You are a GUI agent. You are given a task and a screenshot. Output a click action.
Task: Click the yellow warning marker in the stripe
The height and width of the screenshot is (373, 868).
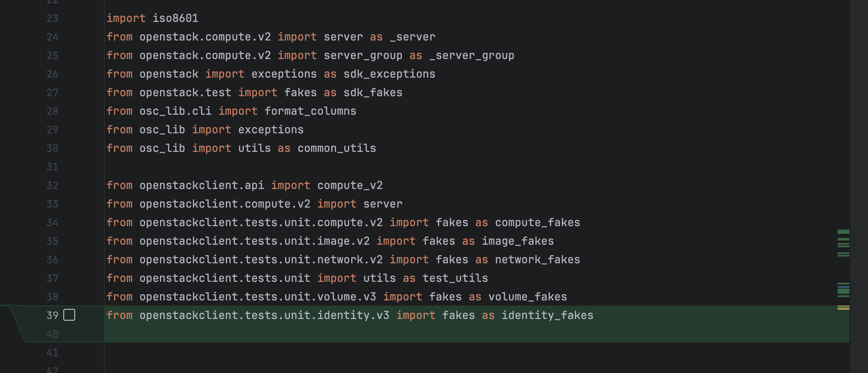843,308
